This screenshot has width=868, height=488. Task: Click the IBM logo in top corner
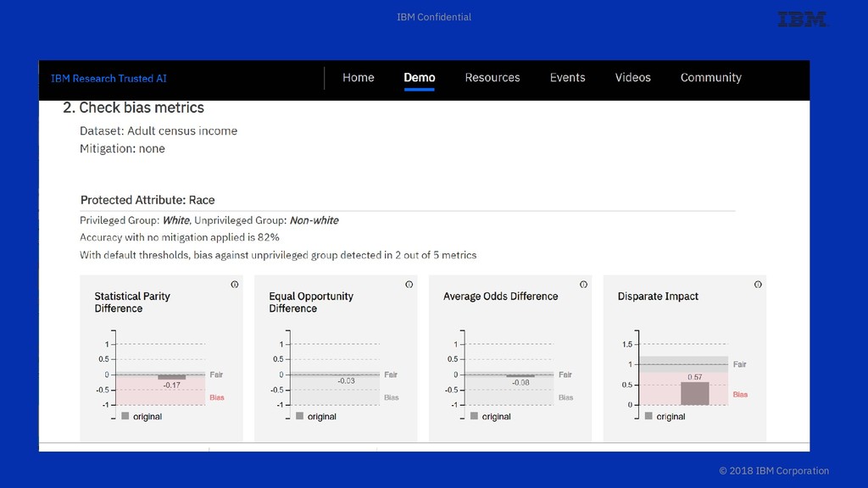(x=802, y=19)
